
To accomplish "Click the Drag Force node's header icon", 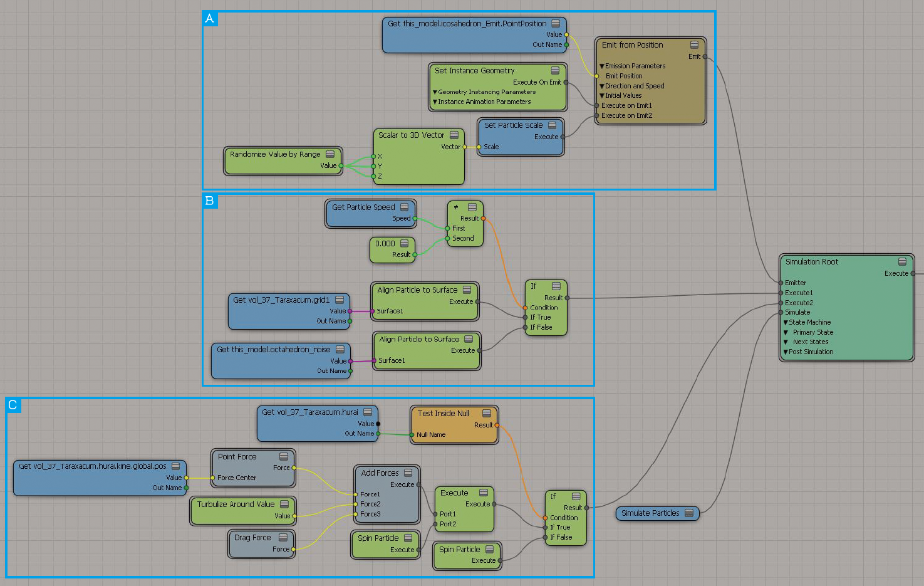I will point(283,538).
